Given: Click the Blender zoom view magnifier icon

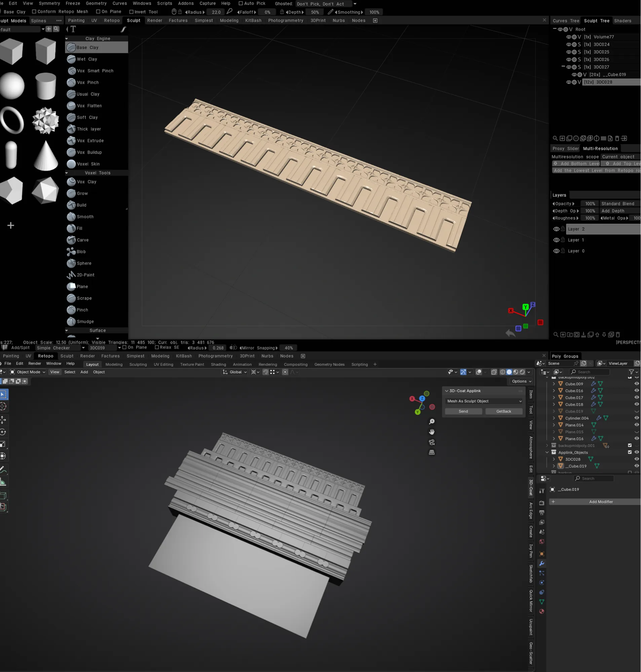Looking at the screenshot, I should tap(432, 422).
